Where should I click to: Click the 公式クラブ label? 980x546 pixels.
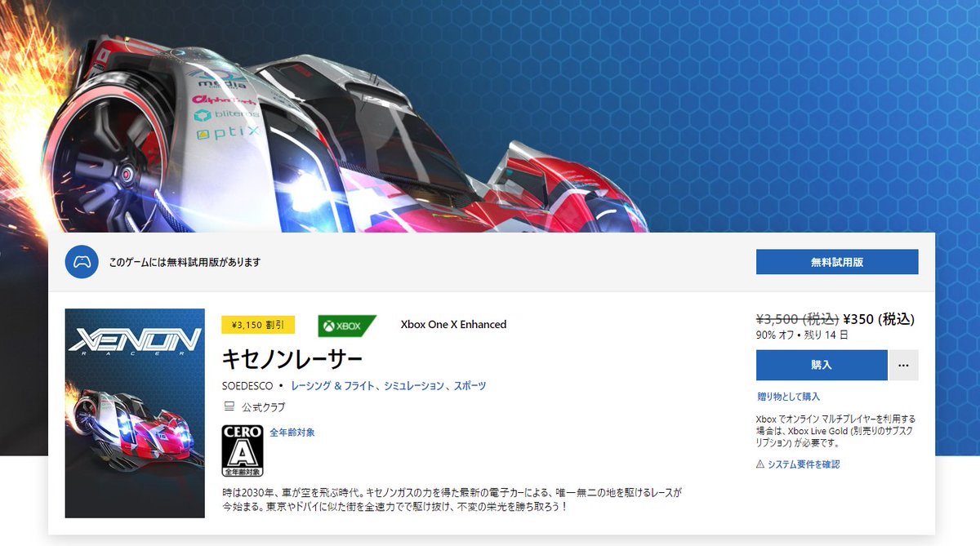pos(264,407)
